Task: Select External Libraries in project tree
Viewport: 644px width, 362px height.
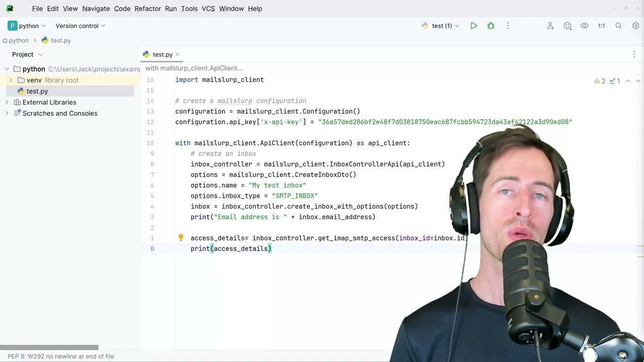Action: coord(49,102)
